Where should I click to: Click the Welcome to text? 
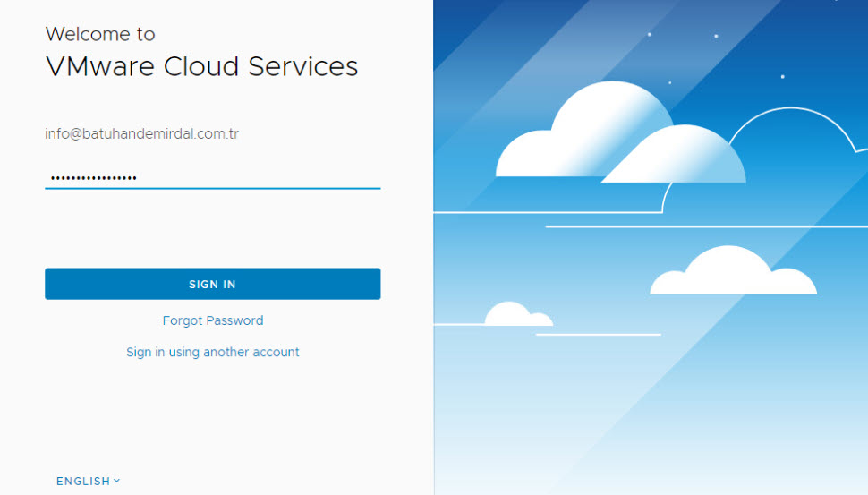point(100,34)
